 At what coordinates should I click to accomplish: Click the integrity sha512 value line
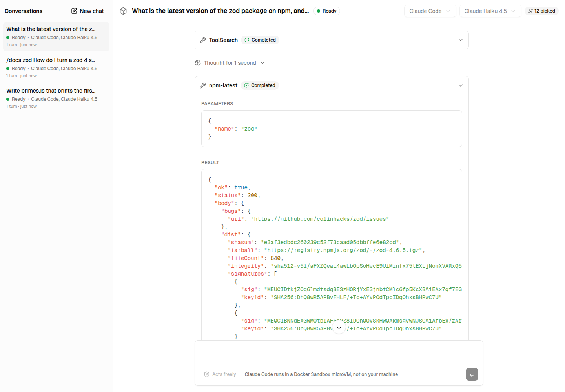coord(345,266)
